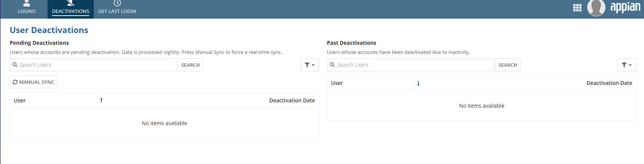Click magnifier icon in Pending search box

pos(15,65)
